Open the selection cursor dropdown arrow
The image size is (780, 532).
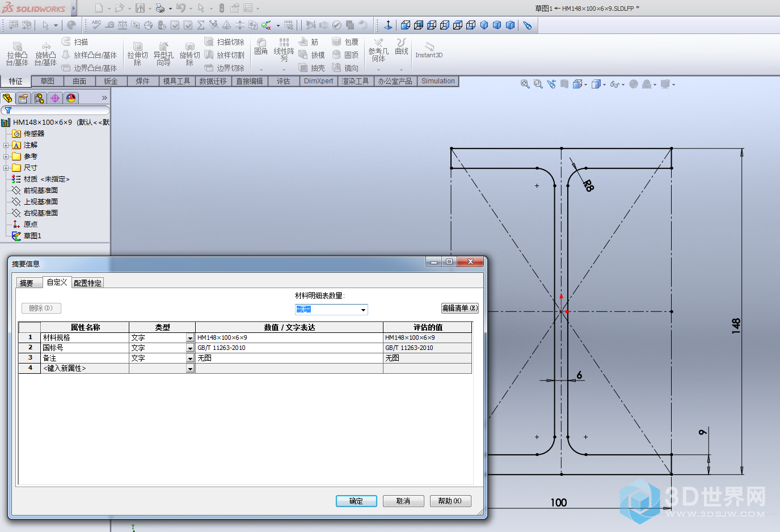click(x=56, y=25)
